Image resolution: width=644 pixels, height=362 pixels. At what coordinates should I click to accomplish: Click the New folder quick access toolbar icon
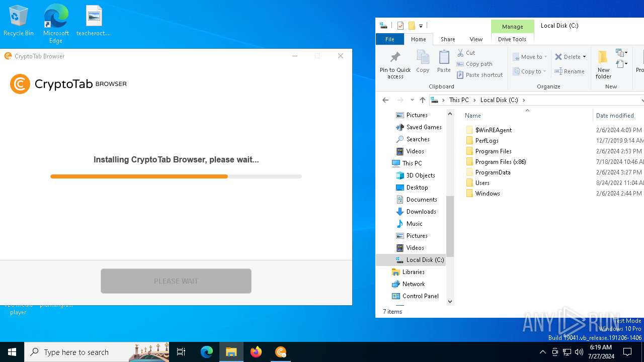[x=412, y=26]
